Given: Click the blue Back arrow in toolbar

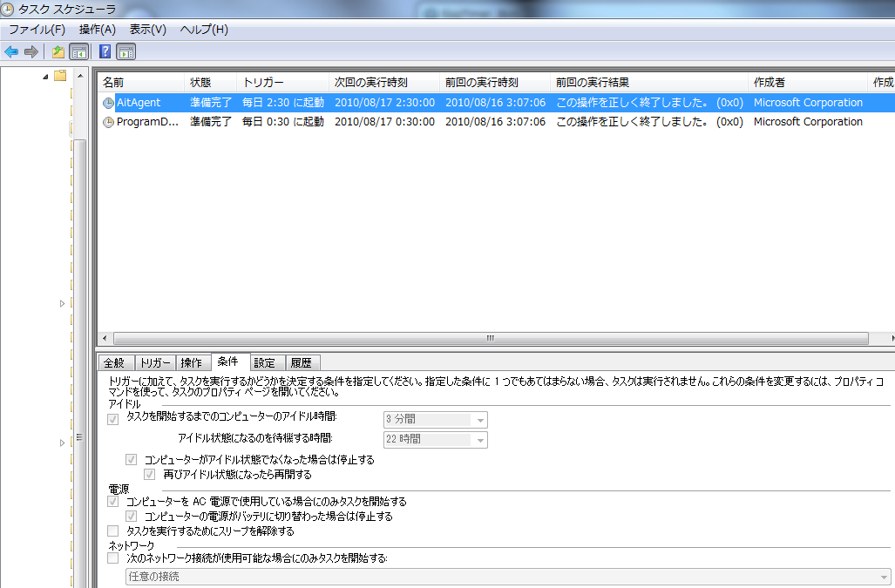Looking at the screenshot, I should click(x=11, y=52).
